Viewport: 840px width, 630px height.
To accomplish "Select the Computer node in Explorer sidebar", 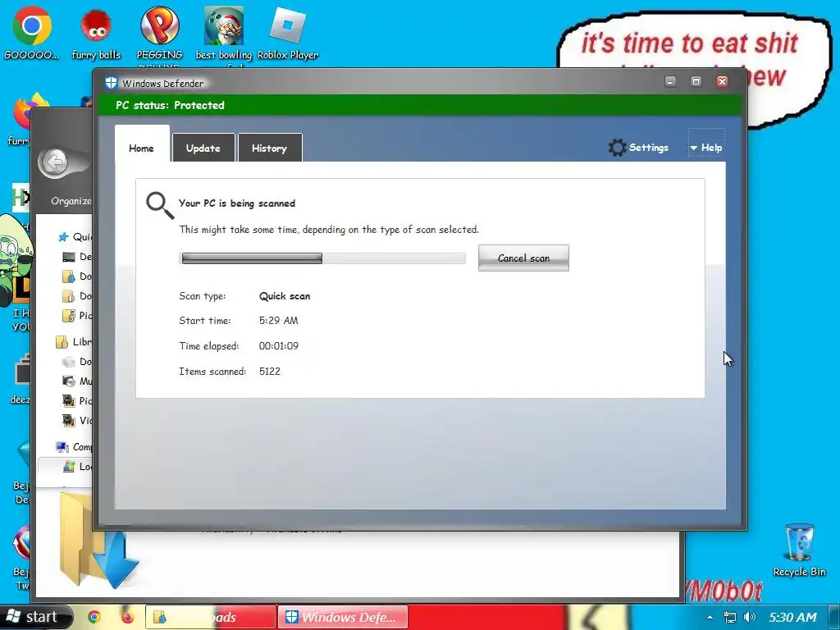I will pyautogui.click(x=73, y=446).
